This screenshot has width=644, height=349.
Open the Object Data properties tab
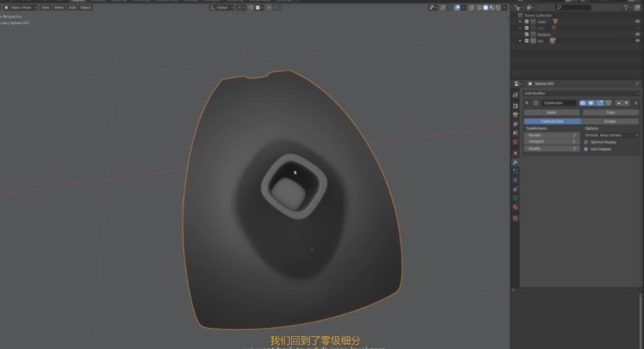[x=516, y=198]
